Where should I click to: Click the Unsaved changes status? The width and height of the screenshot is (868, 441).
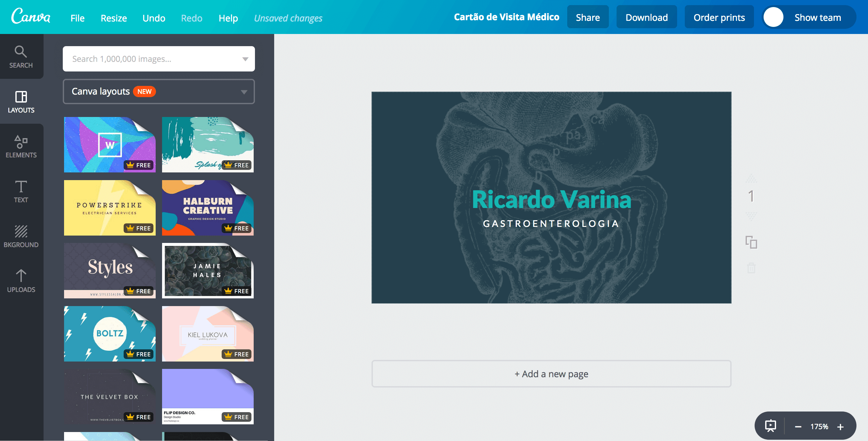[x=288, y=18]
